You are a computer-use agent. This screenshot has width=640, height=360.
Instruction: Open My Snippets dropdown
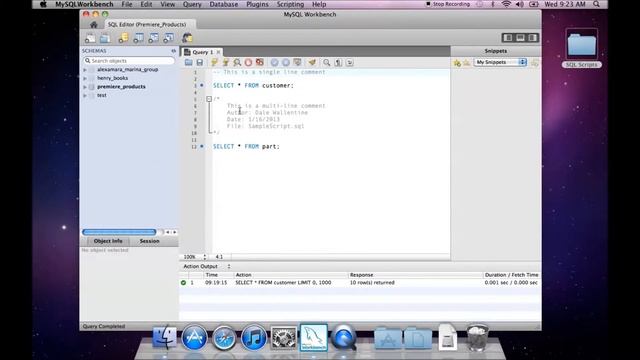point(500,62)
